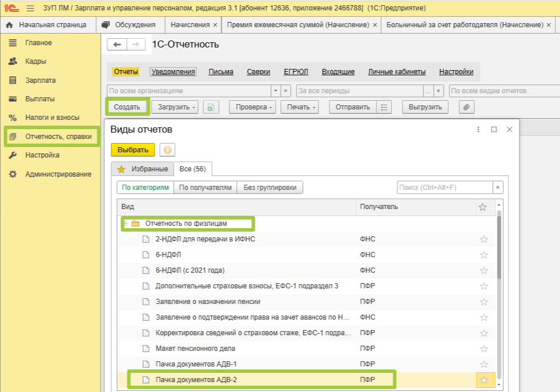Click the period filter field
The width and height of the screenshot is (560, 392).
[x=360, y=91]
